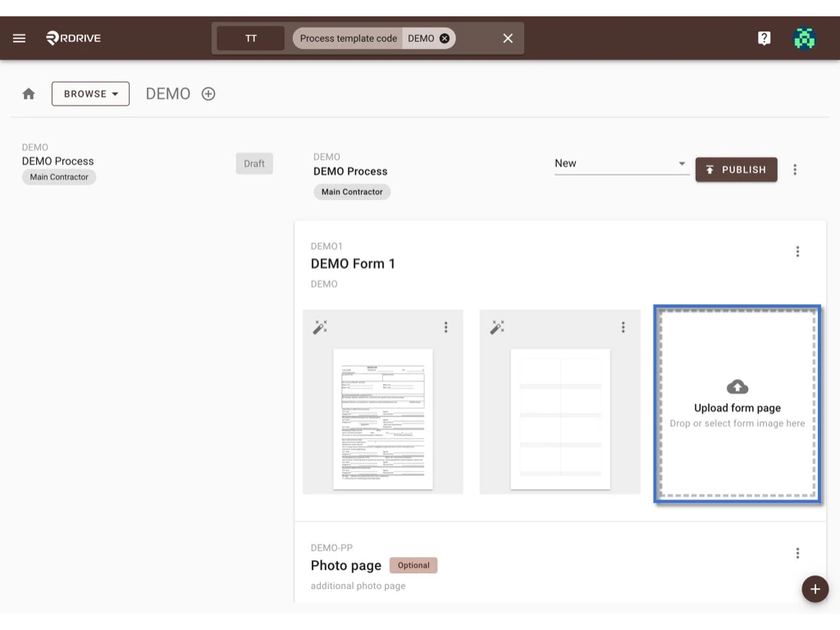
Task: Remove the DEMO filter chip
Action: [444, 38]
